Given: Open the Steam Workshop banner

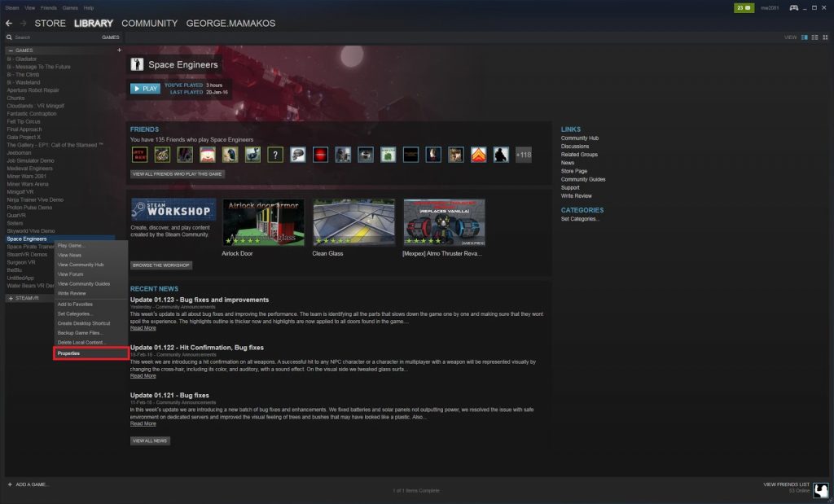Looking at the screenshot, I should click(173, 209).
